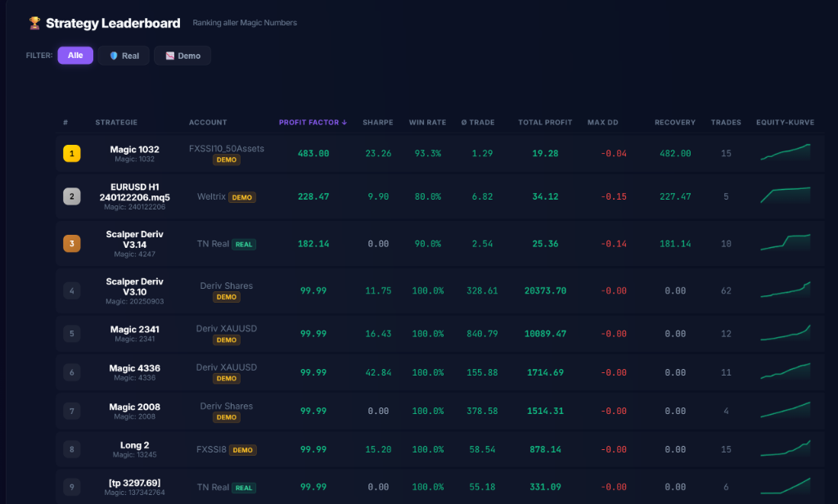Activate the Alle filter
Screen dimensions: 838x504
click(x=75, y=55)
